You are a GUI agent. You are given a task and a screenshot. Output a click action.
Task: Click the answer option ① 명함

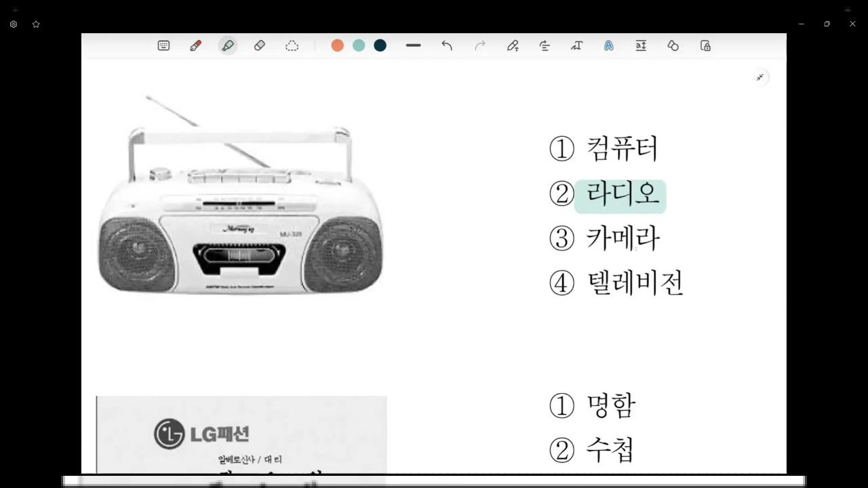(591, 405)
